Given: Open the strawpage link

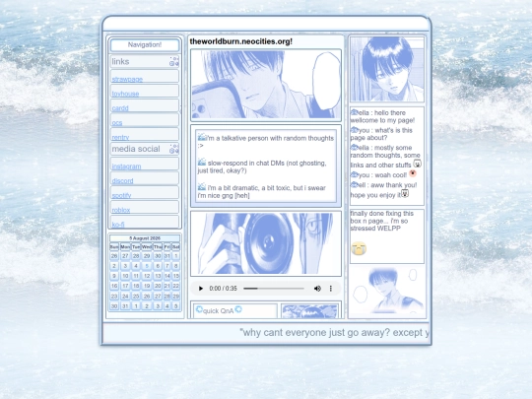Looking at the screenshot, I should click(x=127, y=79).
